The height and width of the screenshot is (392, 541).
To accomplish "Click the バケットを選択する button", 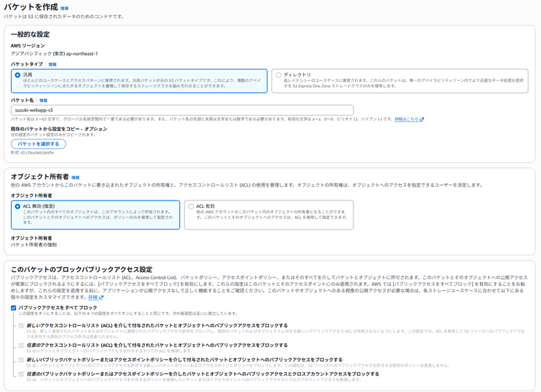I will (39, 144).
